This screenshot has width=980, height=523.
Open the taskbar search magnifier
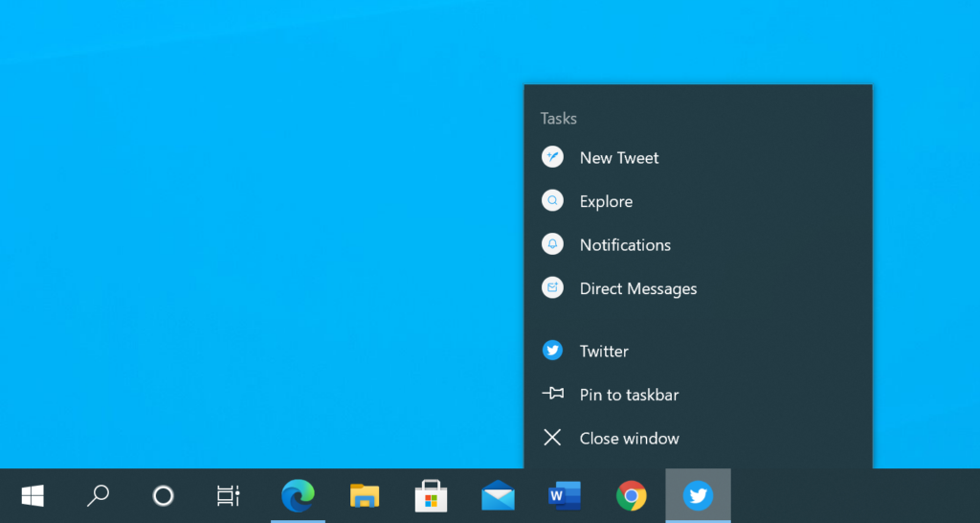pyautogui.click(x=98, y=496)
